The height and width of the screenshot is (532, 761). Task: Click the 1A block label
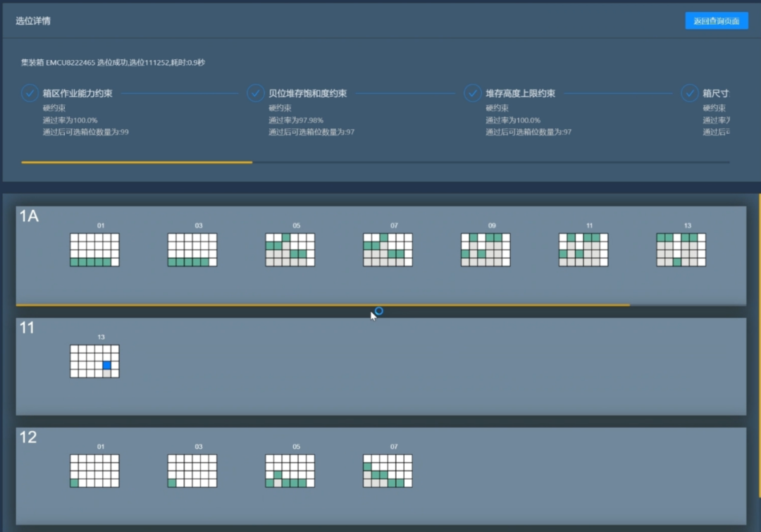click(x=29, y=216)
